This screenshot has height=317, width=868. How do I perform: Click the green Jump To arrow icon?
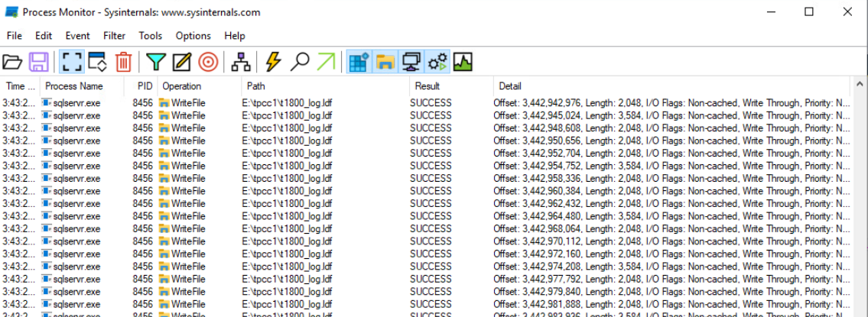(x=326, y=62)
